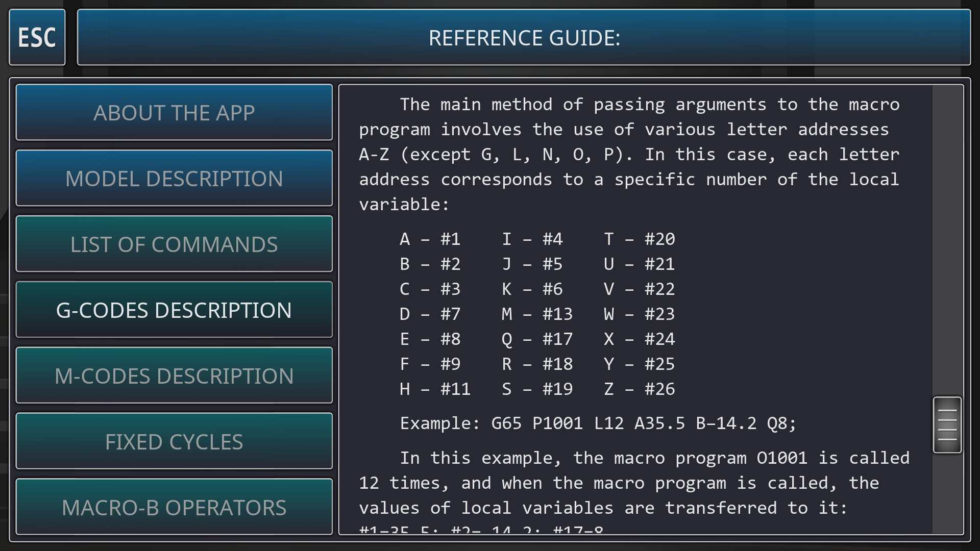Viewport: 980px width, 551px height.
Task: Click the H – #11 table entry
Action: 435,389
